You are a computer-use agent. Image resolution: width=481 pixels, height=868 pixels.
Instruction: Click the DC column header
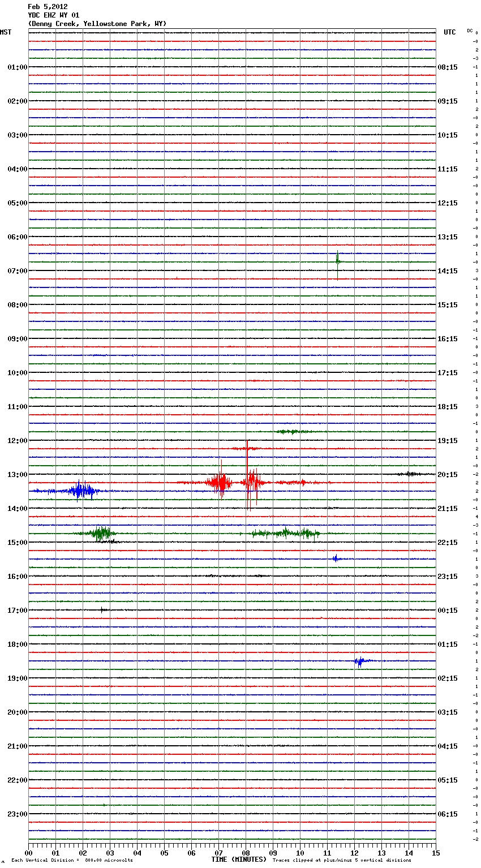click(470, 31)
